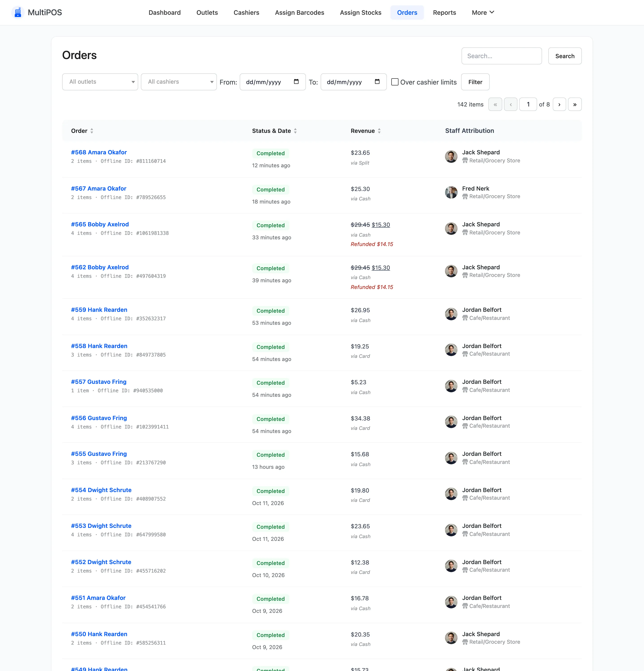
Task: Open the All outlets dropdown
Action: pyautogui.click(x=100, y=82)
